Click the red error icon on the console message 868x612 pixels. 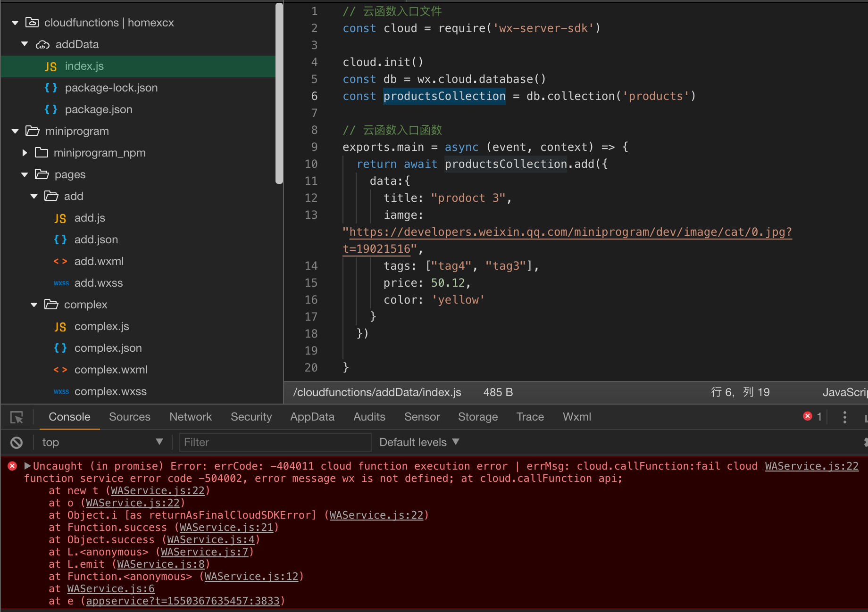13,466
